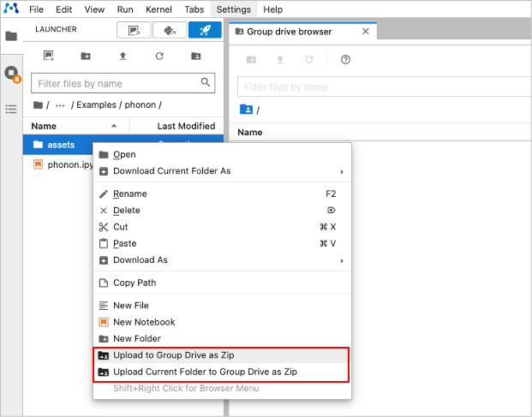Open the running kernels sidebar icon
Viewport: 532px width, 417px height.
pyautogui.click(x=11, y=74)
